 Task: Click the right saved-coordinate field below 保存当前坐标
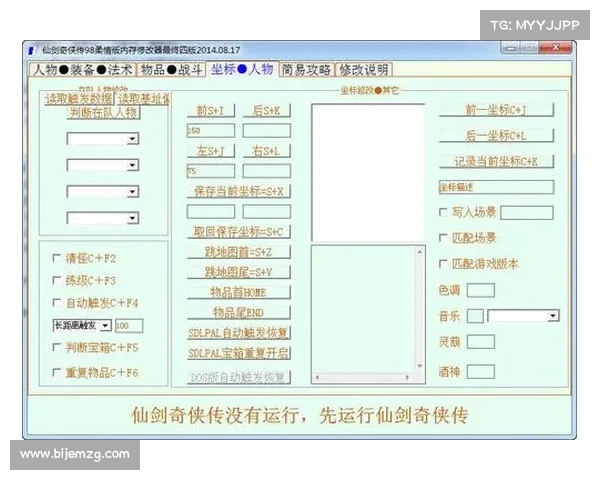tap(267, 211)
